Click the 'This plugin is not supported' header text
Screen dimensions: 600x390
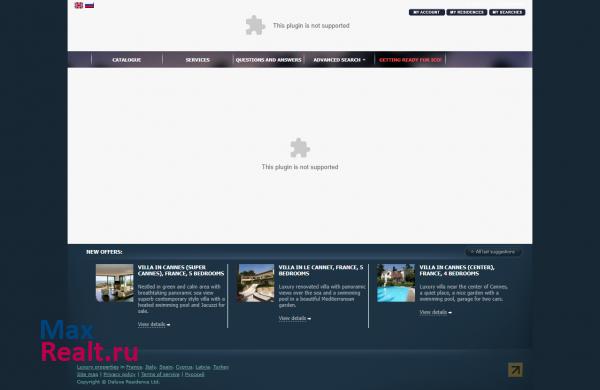tap(311, 26)
